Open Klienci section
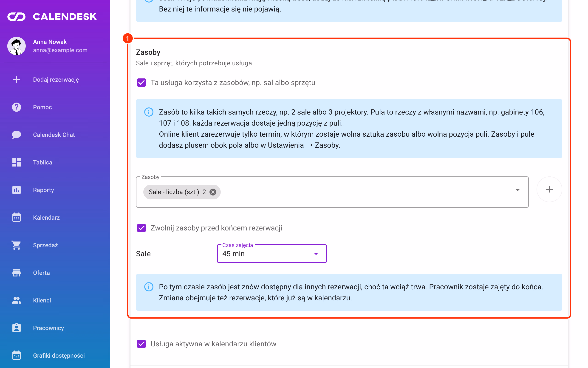Image resolution: width=588 pixels, height=368 pixels. pyautogui.click(x=55, y=300)
